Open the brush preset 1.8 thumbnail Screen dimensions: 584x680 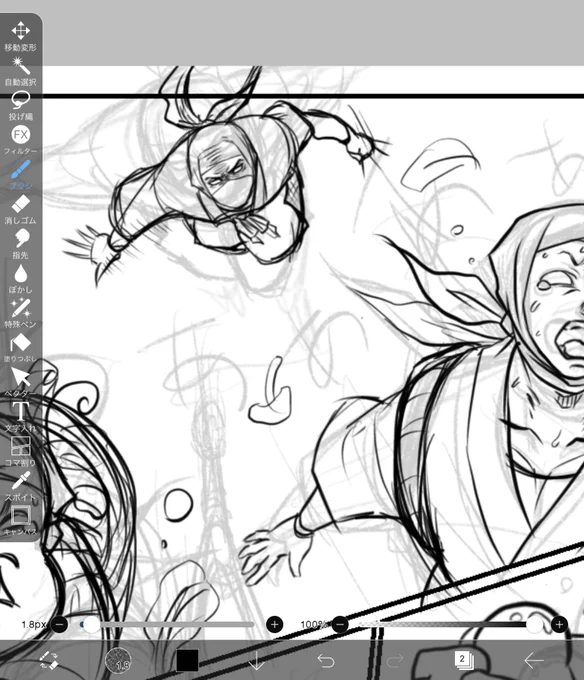point(118,660)
